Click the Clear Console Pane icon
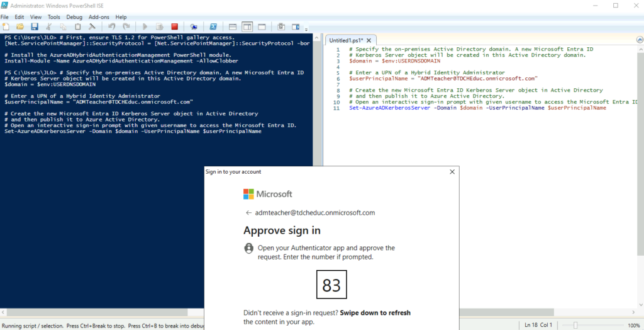644x330 pixels. click(92, 27)
